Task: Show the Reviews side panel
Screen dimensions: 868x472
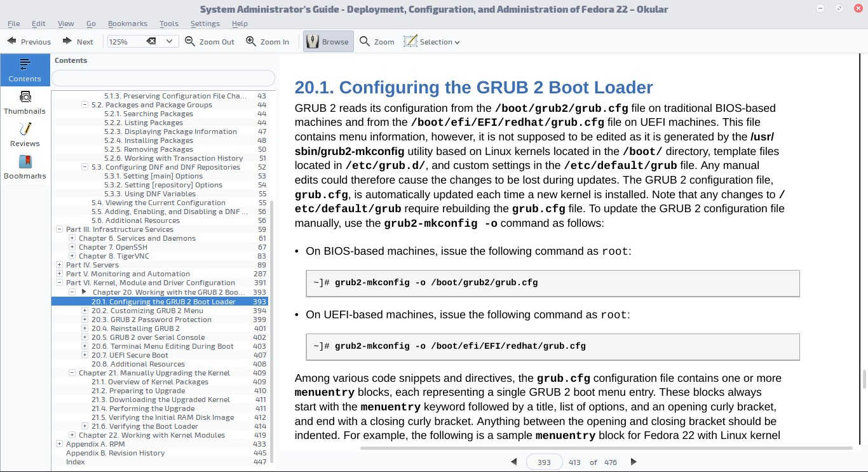Action: coord(25,135)
